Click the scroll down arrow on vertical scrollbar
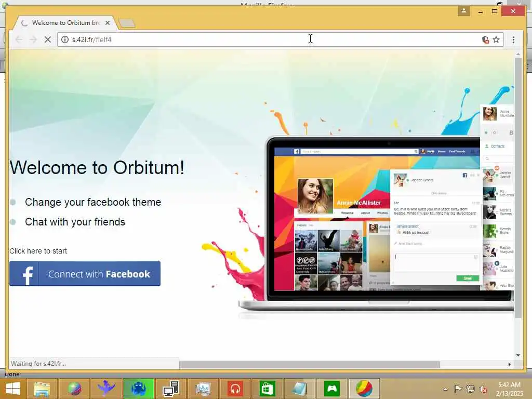This screenshot has height=399, width=532. pos(518,355)
